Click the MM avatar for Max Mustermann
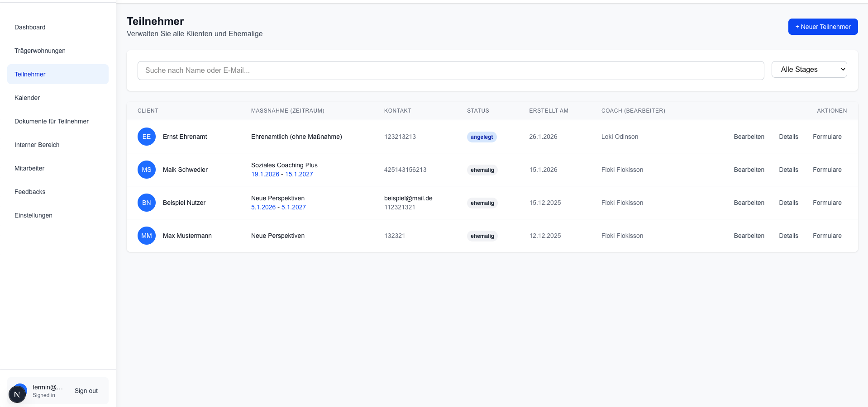 click(146, 236)
